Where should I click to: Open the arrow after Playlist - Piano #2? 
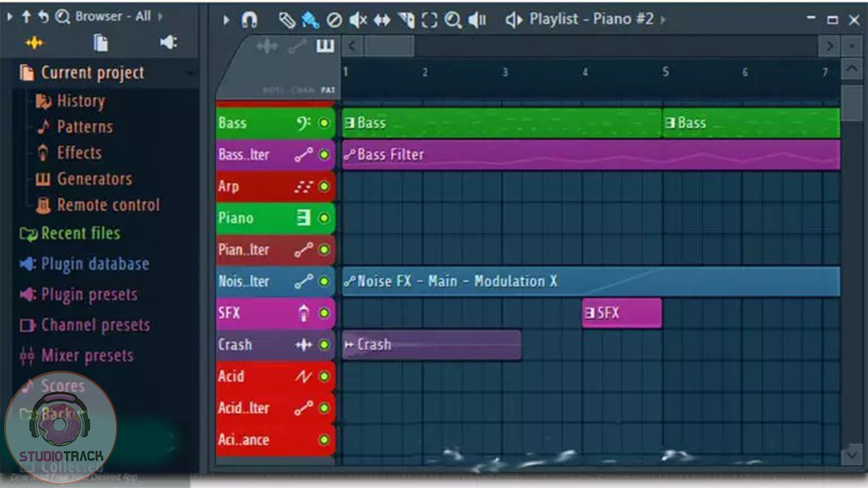coord(663,20)
